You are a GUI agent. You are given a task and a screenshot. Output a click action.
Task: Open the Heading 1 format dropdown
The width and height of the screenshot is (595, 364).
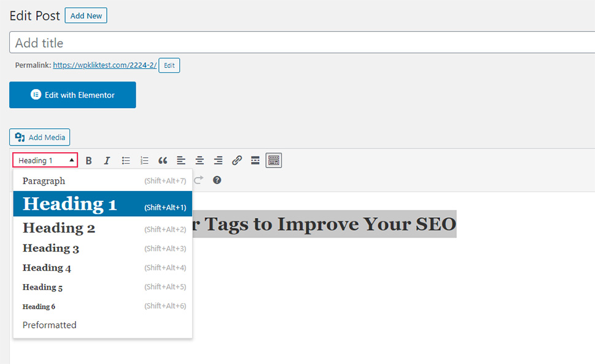[x=45, y=160]
